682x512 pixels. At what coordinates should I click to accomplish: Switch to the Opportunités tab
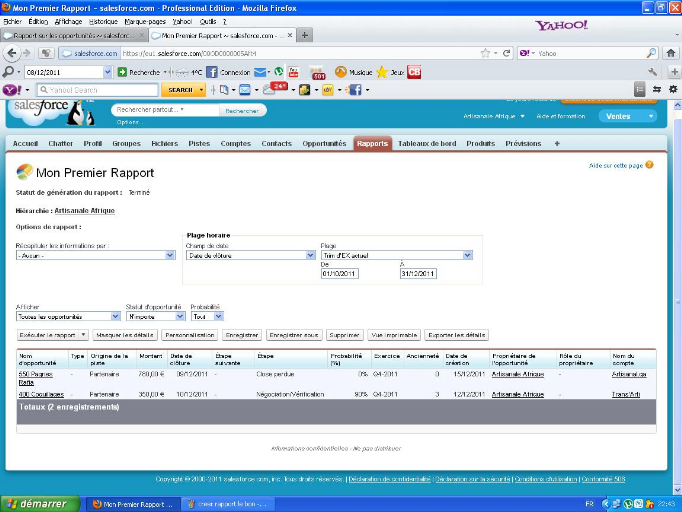coord(324,143)
